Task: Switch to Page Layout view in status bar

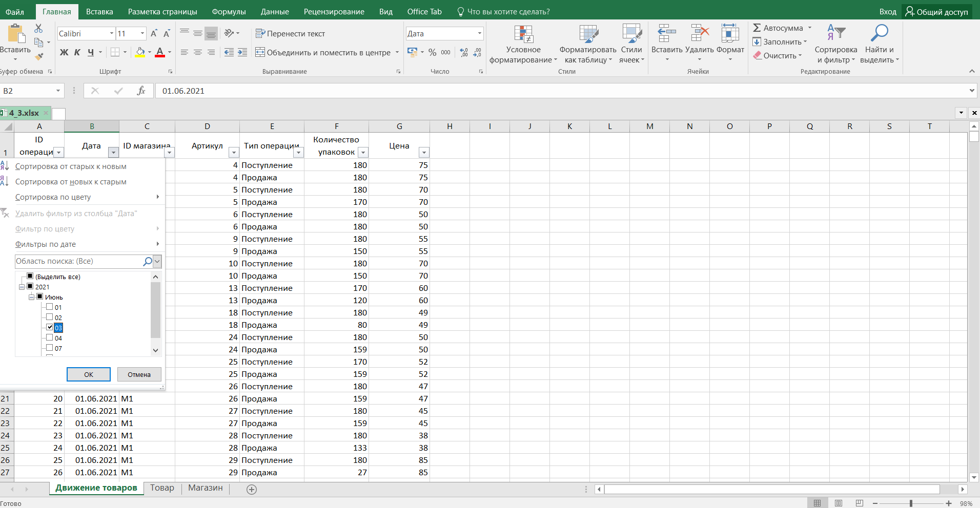Action: pyautogui.click(x=839, y=503)
